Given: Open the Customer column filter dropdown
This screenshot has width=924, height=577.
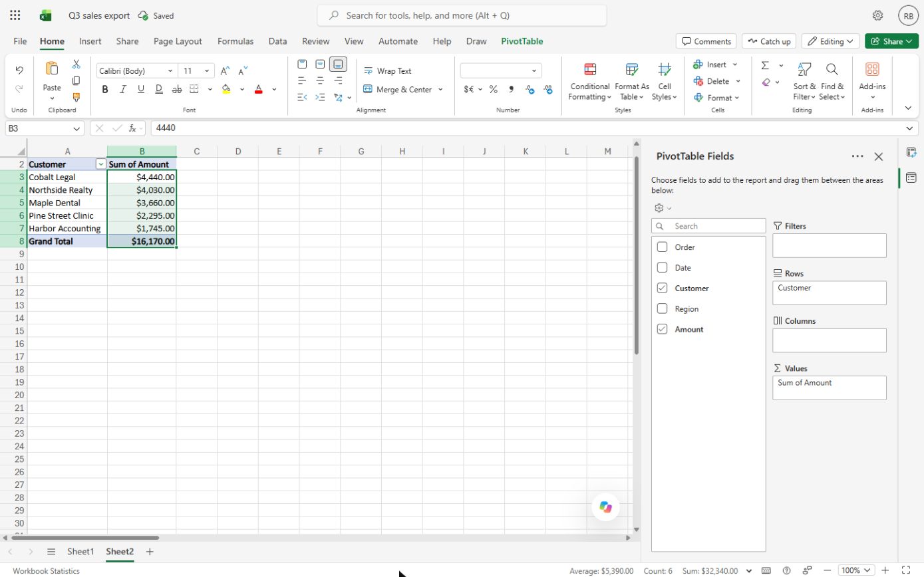Looking at the screenshot, I should click(100, 164).
